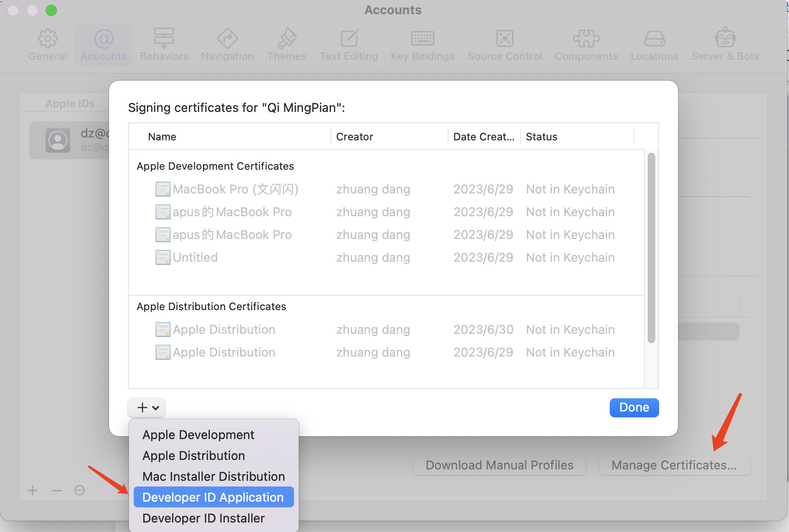
Task: Click the 2023/6/30 date cell
Action: (483, 330)
